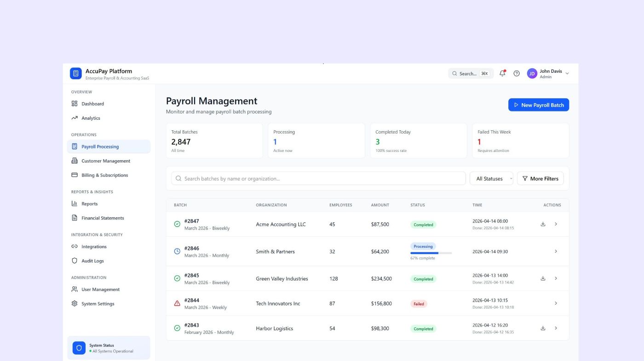
Task: Focus the top Search… box
Action: [x=471, y=73]
